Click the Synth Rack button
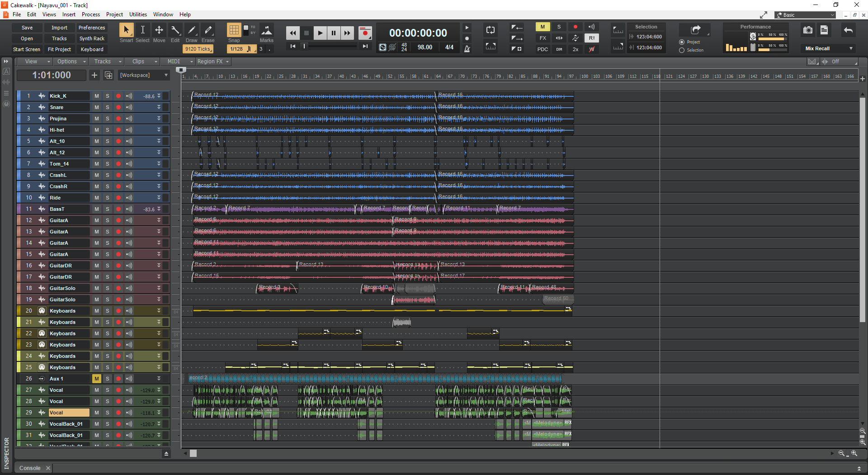868x475 pixels. pyautogui.click(x=92, y=38)
